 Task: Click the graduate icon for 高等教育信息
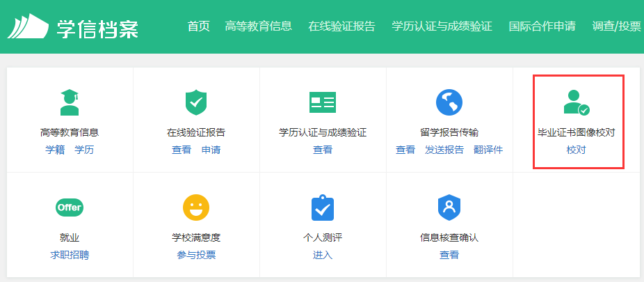tap(70, 102)
